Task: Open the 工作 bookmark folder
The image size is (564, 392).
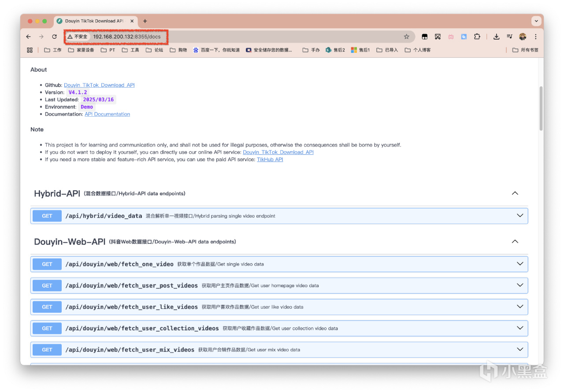Action: pos(53,50)
